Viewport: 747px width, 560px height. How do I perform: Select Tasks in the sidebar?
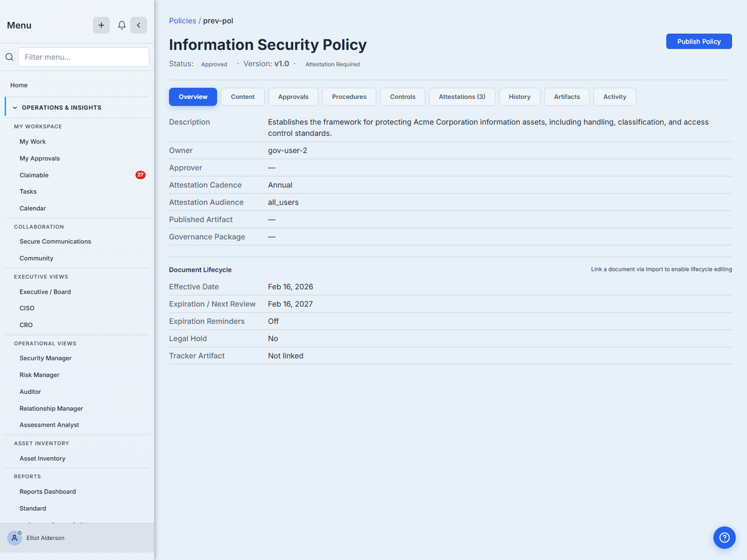coord(28,192)
